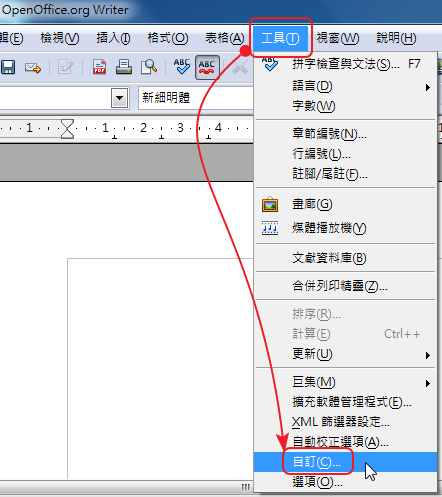Select 章節編號(N)... entry

(346, 134)
